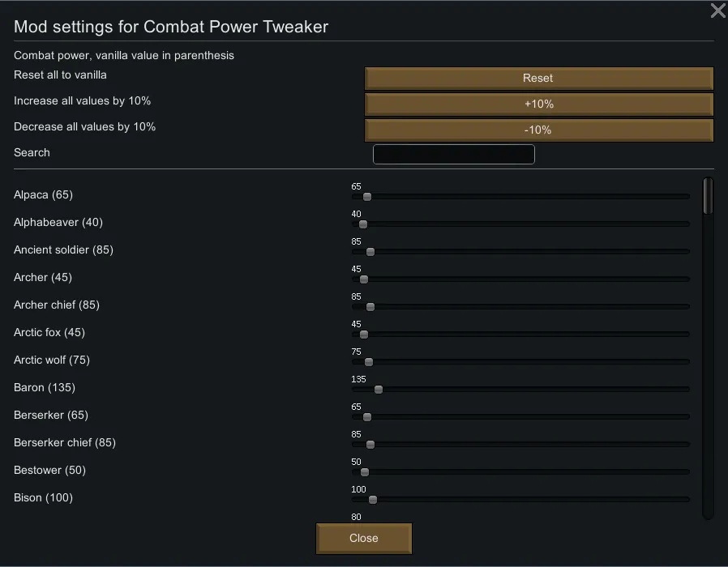
Task: Click the Archer slider handle
Action: tap(364, 279)
